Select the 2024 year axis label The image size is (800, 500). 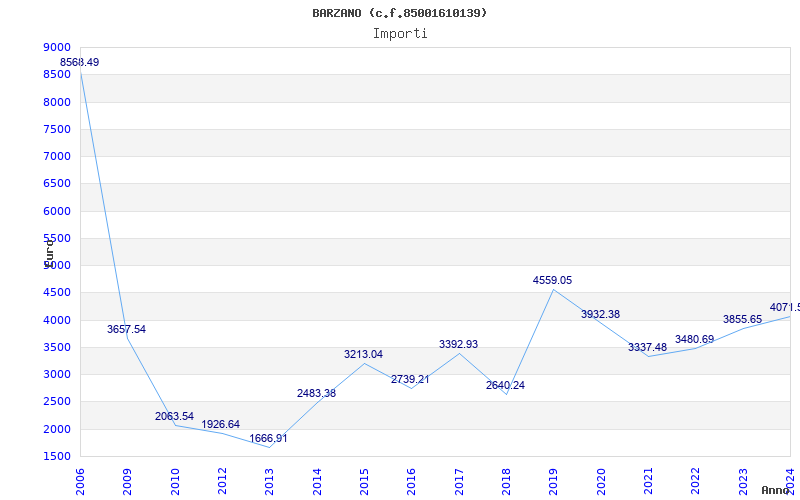point(791,480)
